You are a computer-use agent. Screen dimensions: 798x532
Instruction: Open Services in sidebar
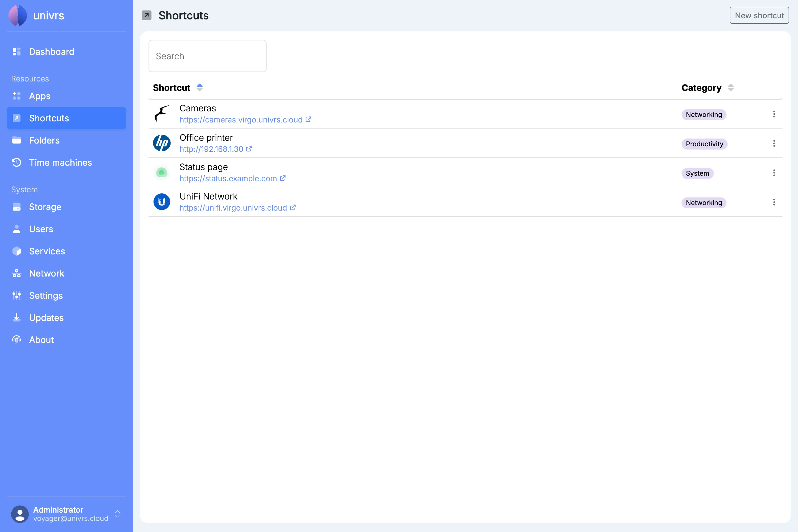click(66, 251)
